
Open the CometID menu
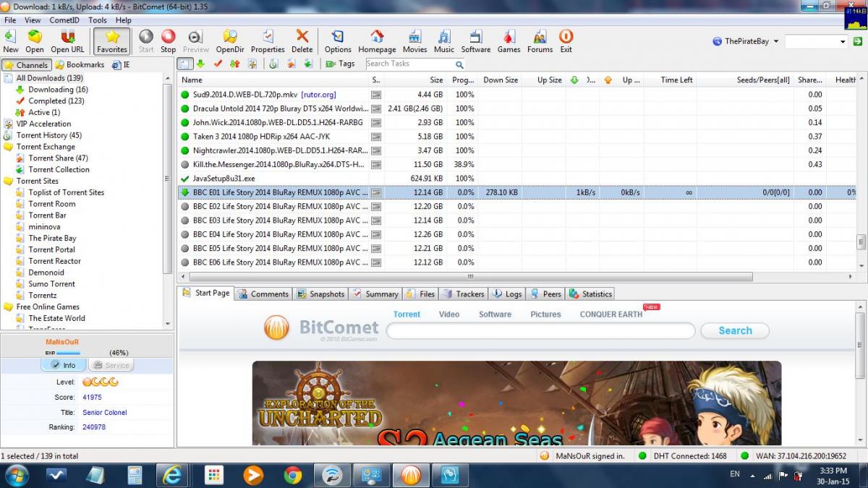coord(64,20)
